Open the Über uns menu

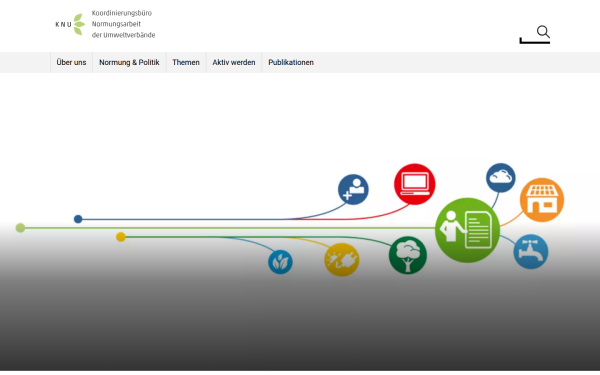point(71,62)
